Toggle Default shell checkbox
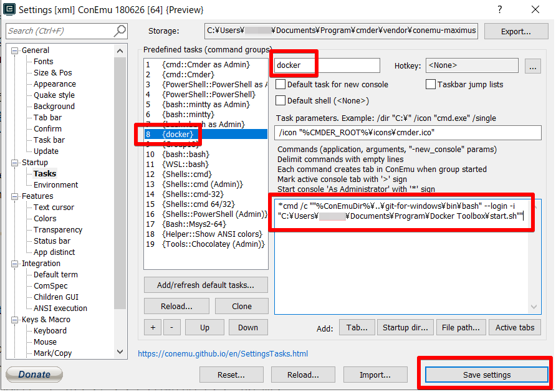Viewport: 556px width, 392px height. pos(280,101)
